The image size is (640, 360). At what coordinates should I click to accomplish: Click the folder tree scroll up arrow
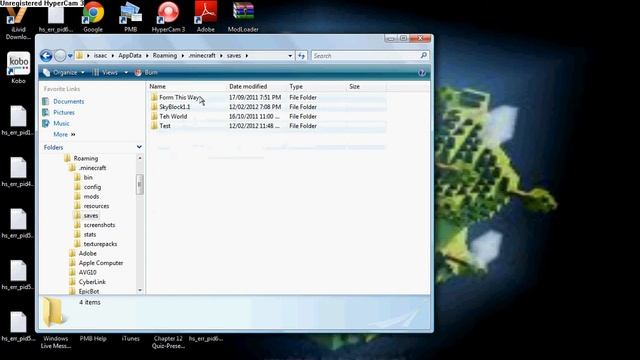(x=140, y=158)
